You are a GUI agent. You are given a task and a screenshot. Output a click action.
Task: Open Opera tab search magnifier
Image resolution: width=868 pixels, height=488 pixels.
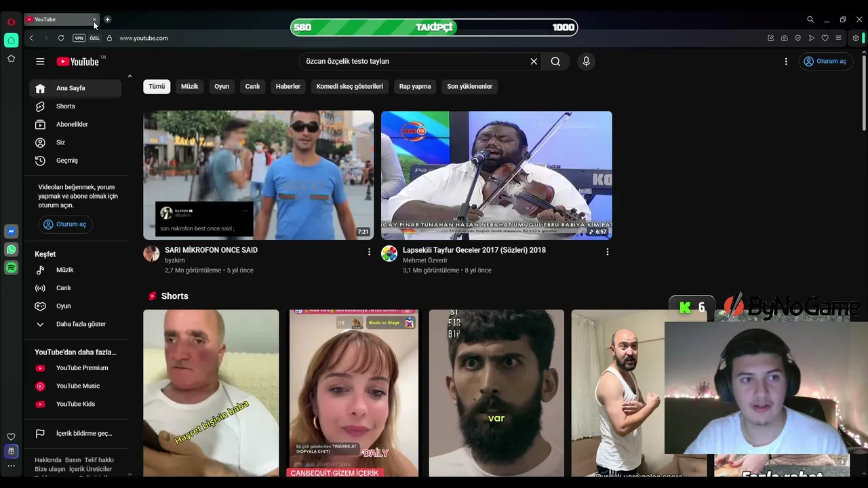(x=810, y=20)
